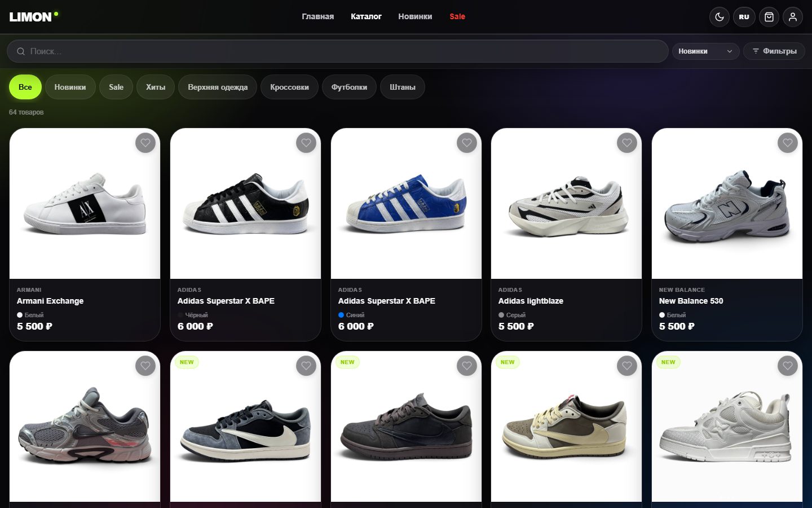Image resolution: width=812 pixels, height=508 pixels.
Task: Open Adidas Superstar X BAPE title labeled Чёрный
Action: pyautogui.click(x=226, y=301)
